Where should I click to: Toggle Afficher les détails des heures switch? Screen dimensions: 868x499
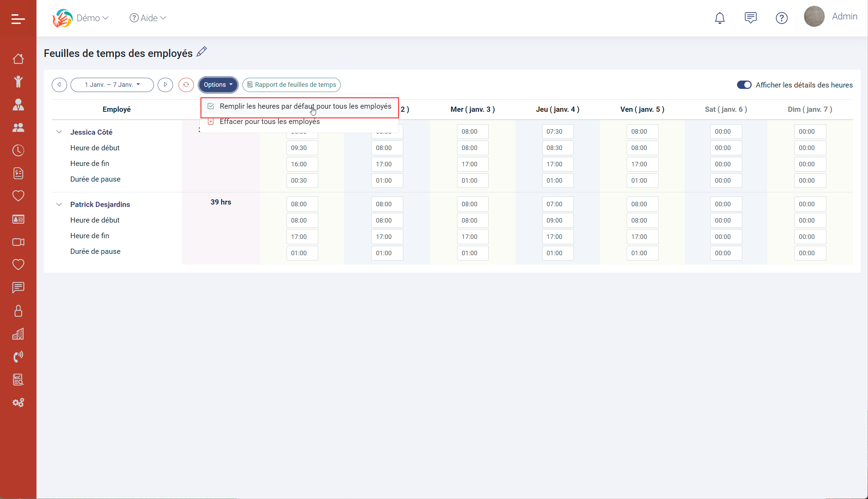(x=744, y=85)
